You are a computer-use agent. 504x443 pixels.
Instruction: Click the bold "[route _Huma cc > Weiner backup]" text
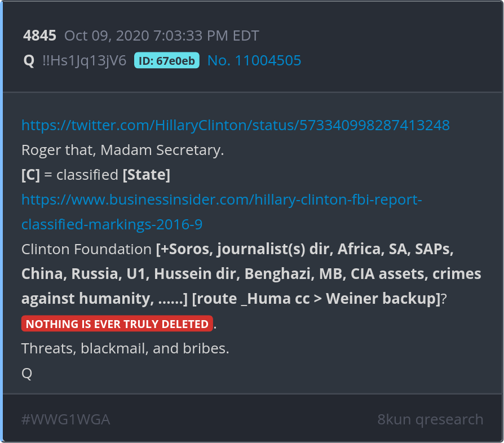(316, 299)
